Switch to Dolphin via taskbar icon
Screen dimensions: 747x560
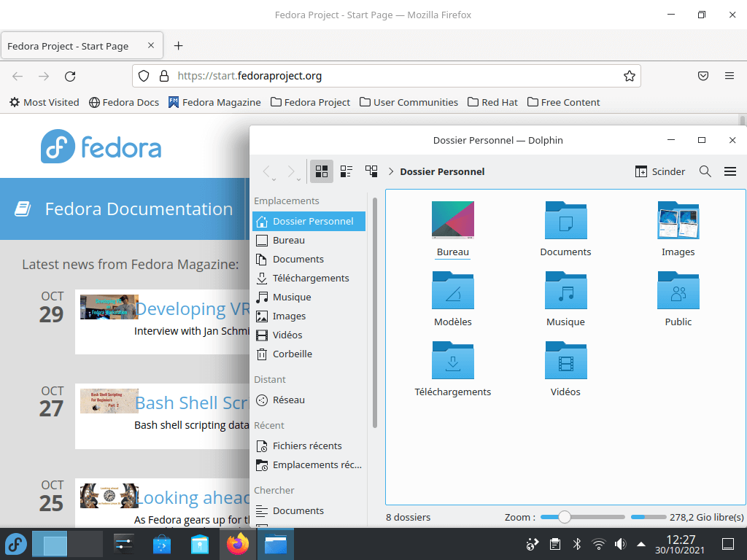point(275,544)
